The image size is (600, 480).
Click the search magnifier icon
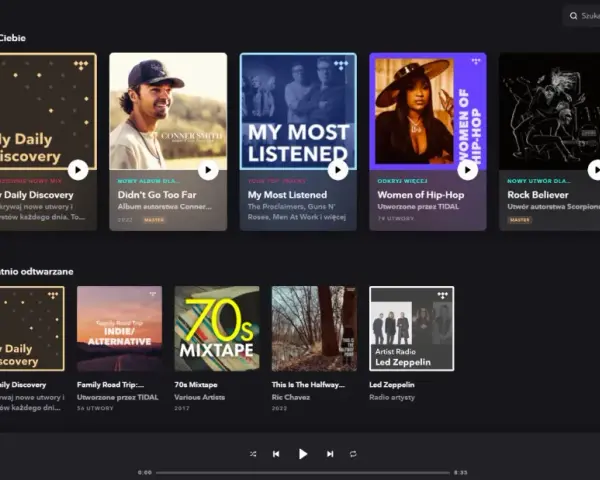(x=573, y=16)
